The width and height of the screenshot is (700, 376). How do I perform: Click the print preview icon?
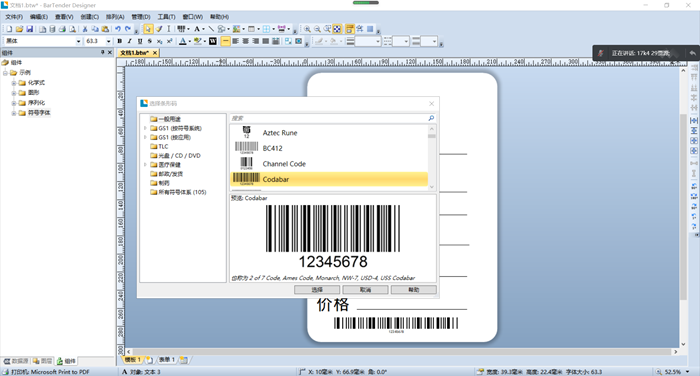(x=72, y=29)
